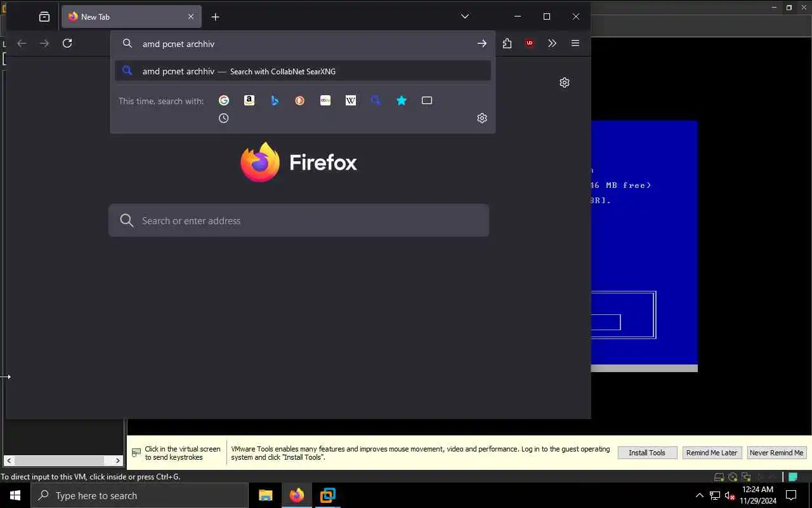
Task: Search this time with Google
Action: coord(224,100)
